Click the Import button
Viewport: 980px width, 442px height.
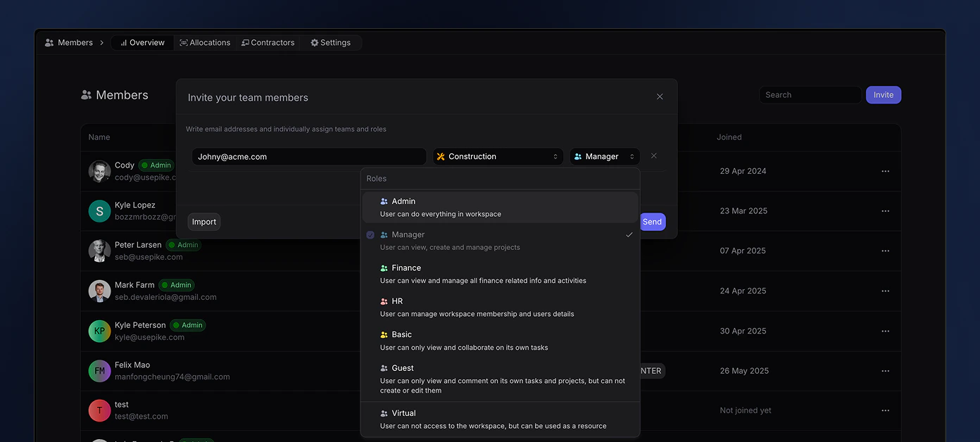click(x=204, y=222)
